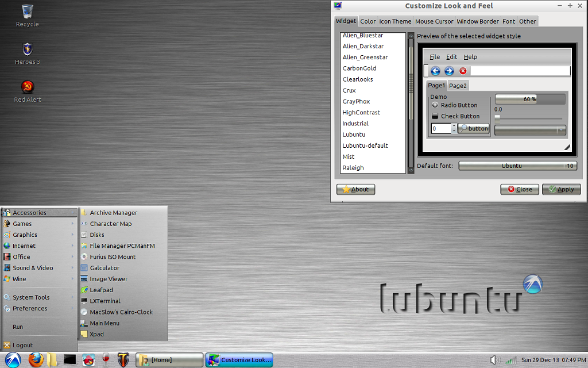Click the 60 % progress bar
Image resolution: width=588 pixels, height=368 pixels.
(530, 99)
